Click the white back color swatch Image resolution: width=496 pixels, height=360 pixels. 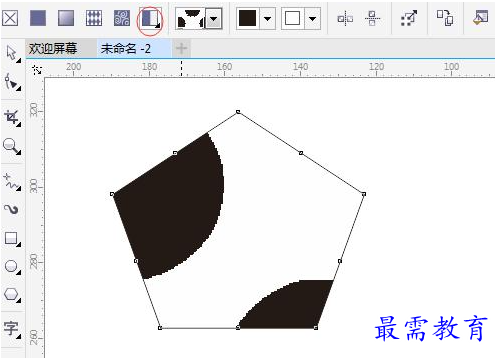pos(292,18)
